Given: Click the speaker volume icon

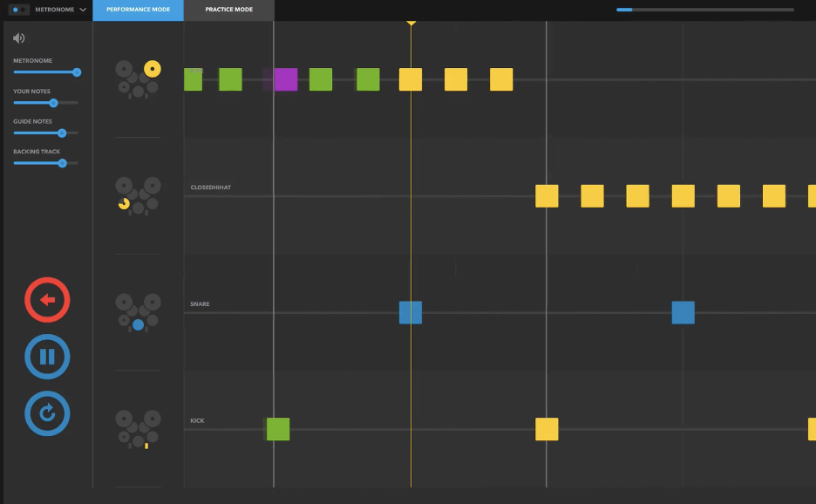Looking at the screenshot, I should [x=19, y=38].
